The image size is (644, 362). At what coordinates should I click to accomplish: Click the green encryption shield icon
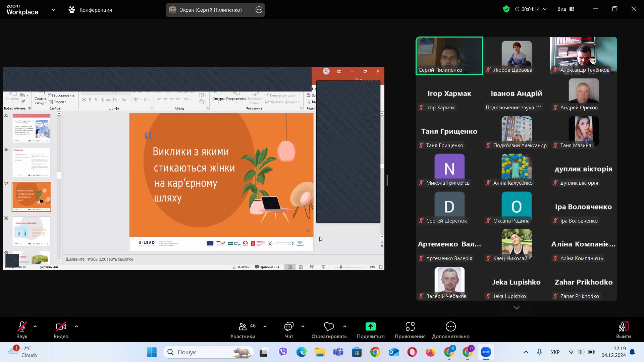(x=506, y=9)
